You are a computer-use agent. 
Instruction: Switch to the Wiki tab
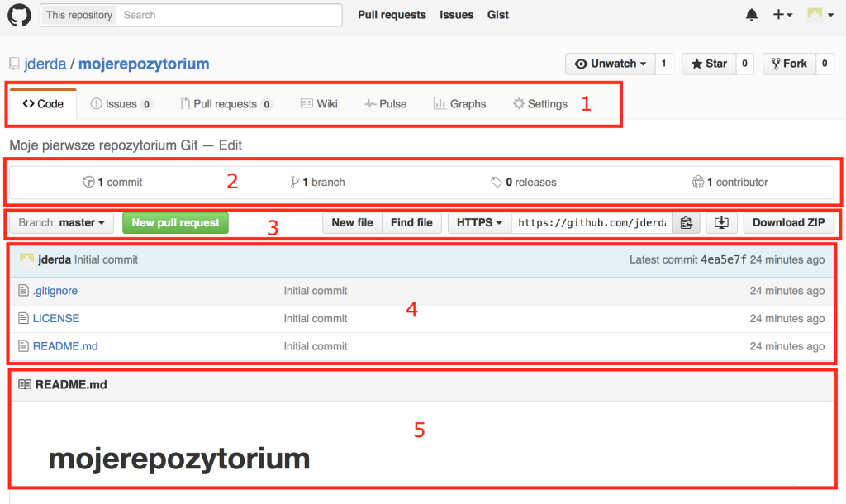pos(319,103)
